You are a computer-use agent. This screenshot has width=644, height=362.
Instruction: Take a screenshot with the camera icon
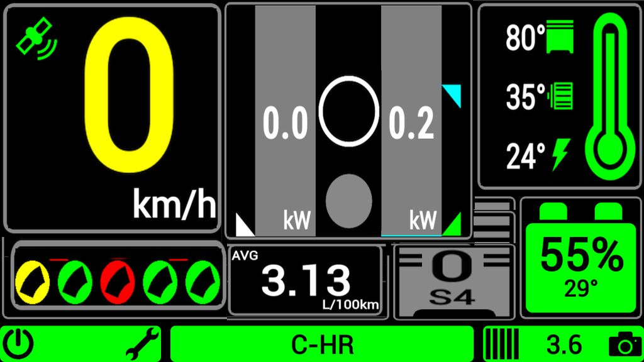(x=625, y=345)
